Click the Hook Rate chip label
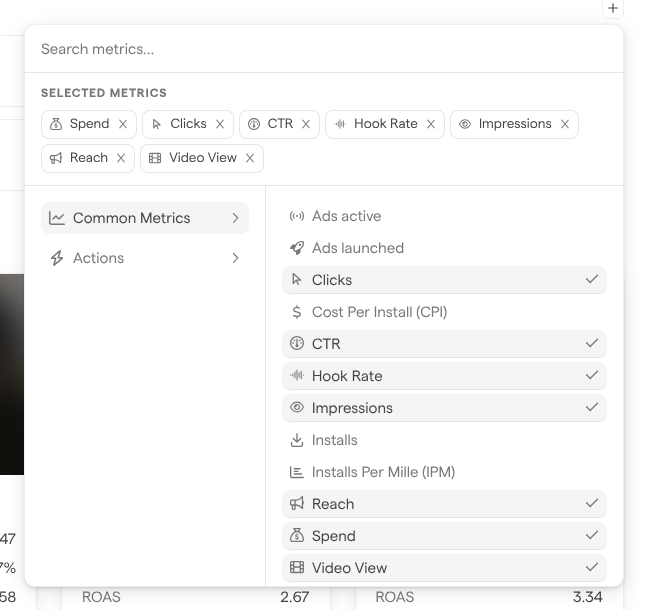This screenshot has width=648, height=610. 386,124
